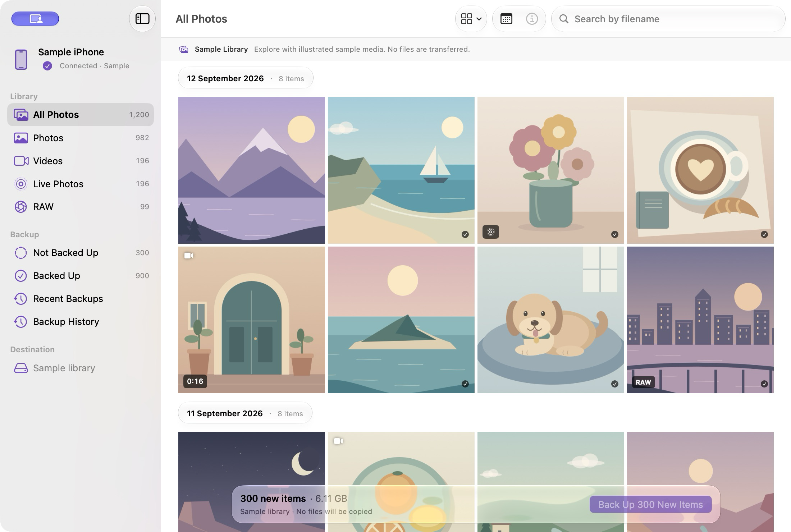Click the backed-up checkmark on latte photo

[x=764, y=234]
